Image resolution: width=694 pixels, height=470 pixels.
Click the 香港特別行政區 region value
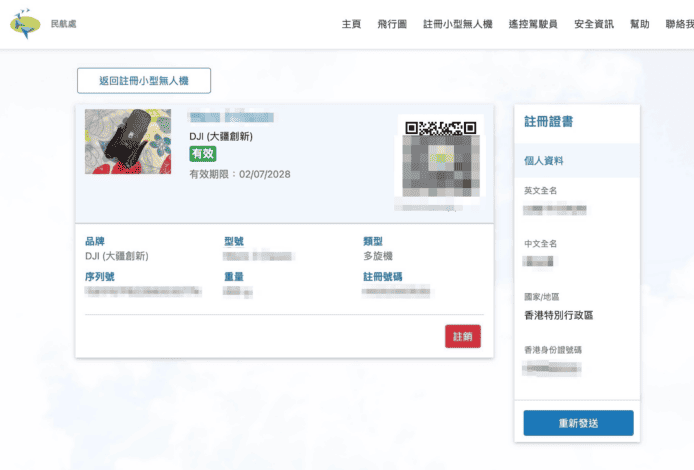[x=565, y=315]
